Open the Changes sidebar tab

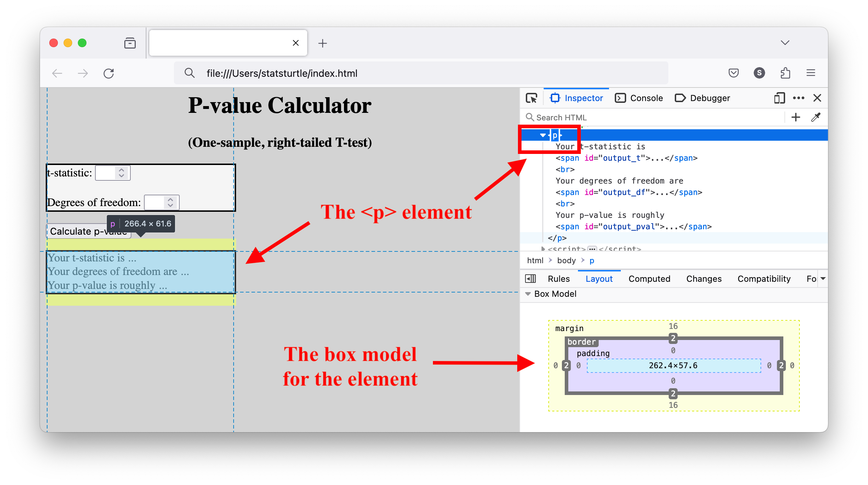(704, 279)
